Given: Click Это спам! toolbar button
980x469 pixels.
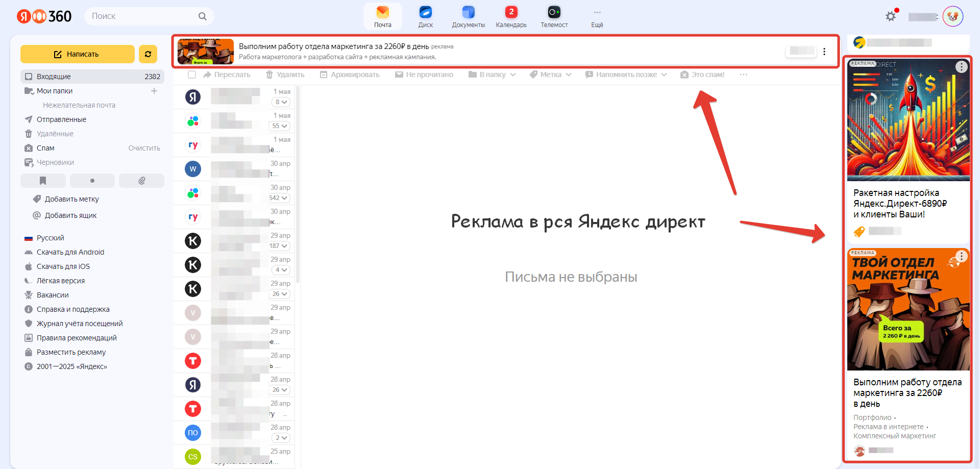Looking at the screenshot, I should pyautogui.click(x=702, y=75).
